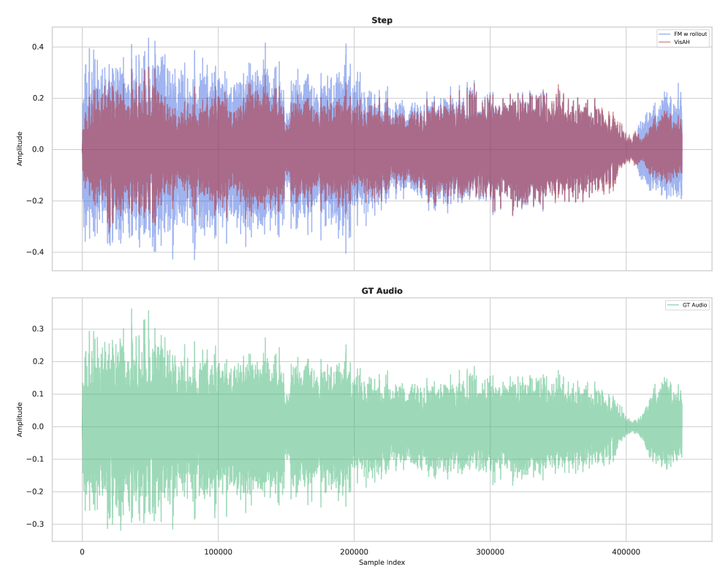The width and height of the screenshot is (728, 583).
Task: Click the '−0.3' tick on GT Audio chart
Action: 35,524
